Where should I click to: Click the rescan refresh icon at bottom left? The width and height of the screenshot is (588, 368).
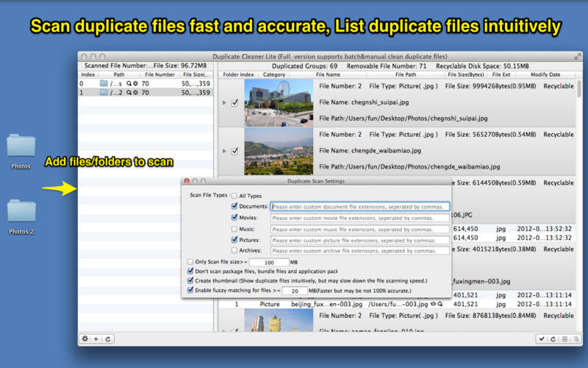[108, 339]
